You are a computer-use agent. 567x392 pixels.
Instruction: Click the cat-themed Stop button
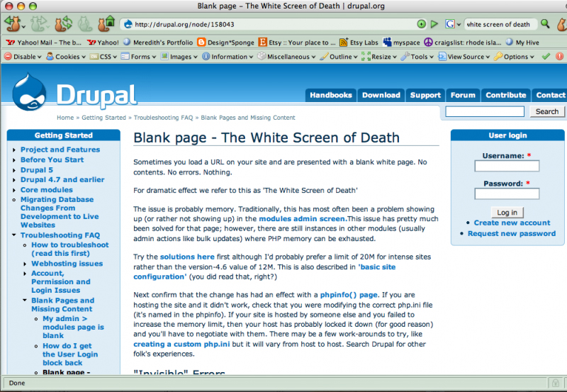(85, 24)
